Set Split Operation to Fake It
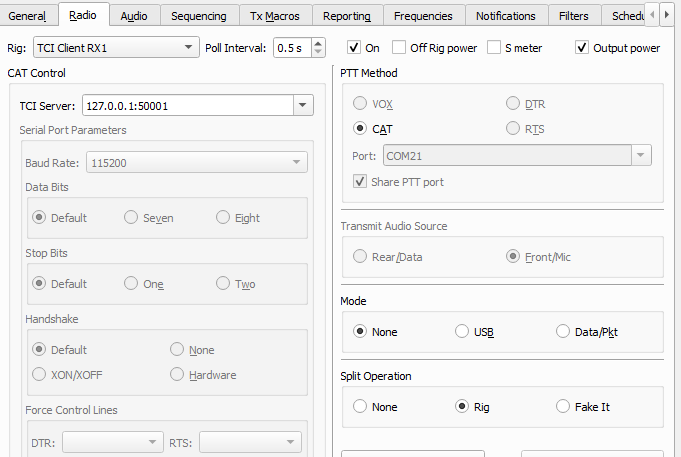 coord(563,407)
